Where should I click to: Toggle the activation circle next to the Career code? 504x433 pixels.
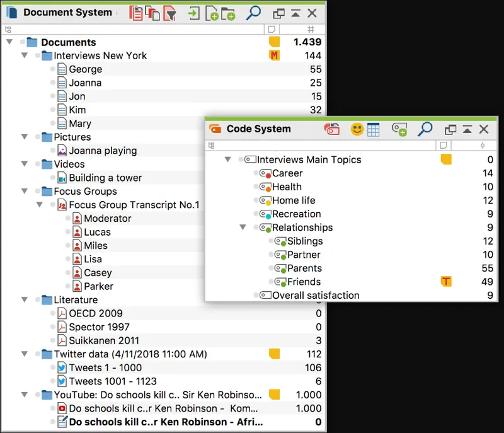(x=256, y=173)
